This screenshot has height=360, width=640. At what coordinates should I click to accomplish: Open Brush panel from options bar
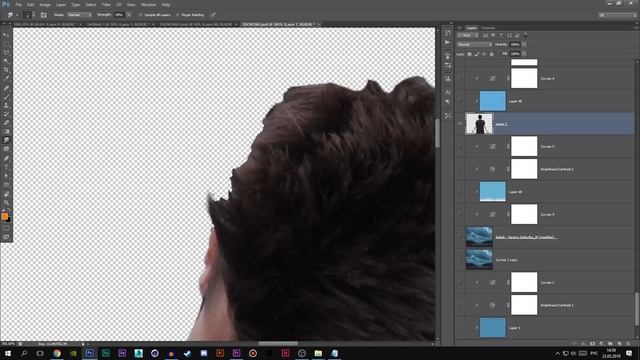point(44,15)
